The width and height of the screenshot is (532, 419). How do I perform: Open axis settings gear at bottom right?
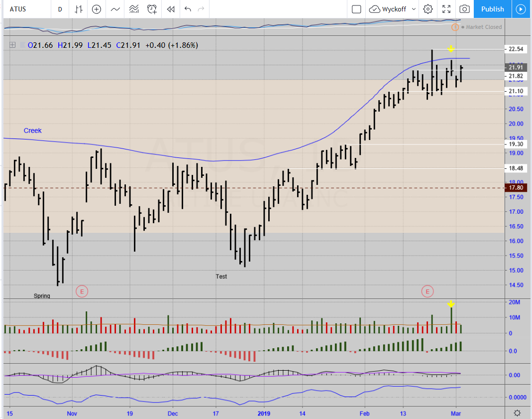[x=518, y=413]
